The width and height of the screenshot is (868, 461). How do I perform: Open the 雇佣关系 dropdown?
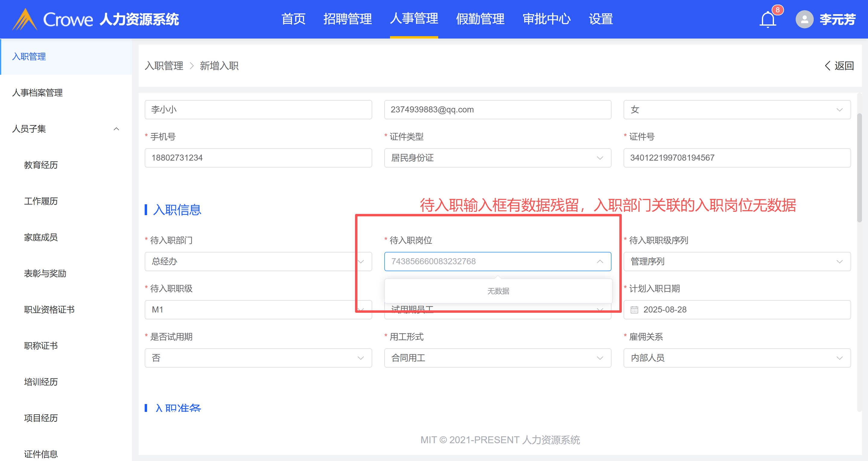(737, 358)
